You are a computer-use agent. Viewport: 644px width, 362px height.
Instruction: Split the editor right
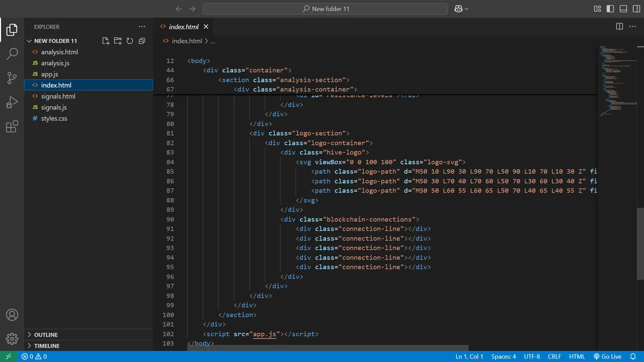619,26
